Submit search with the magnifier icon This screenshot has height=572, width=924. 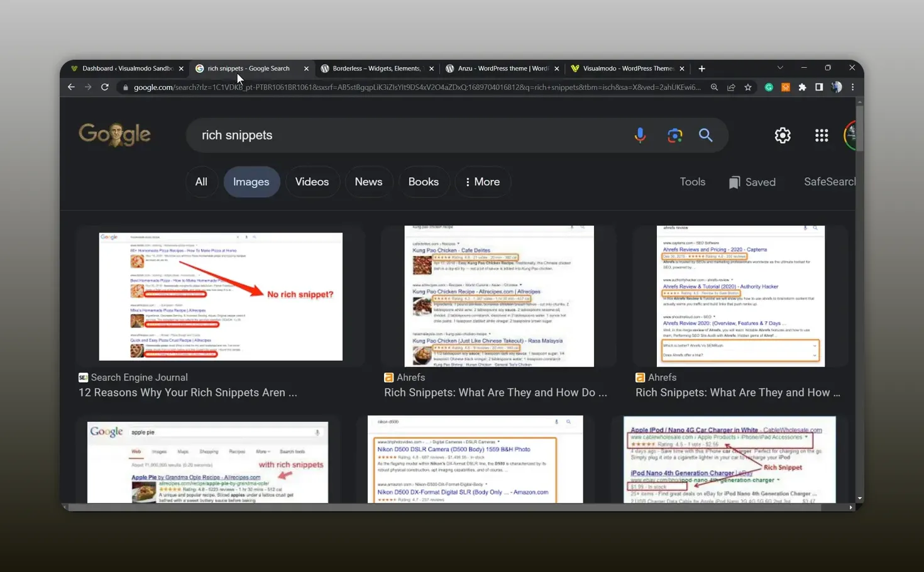(706, 135)
